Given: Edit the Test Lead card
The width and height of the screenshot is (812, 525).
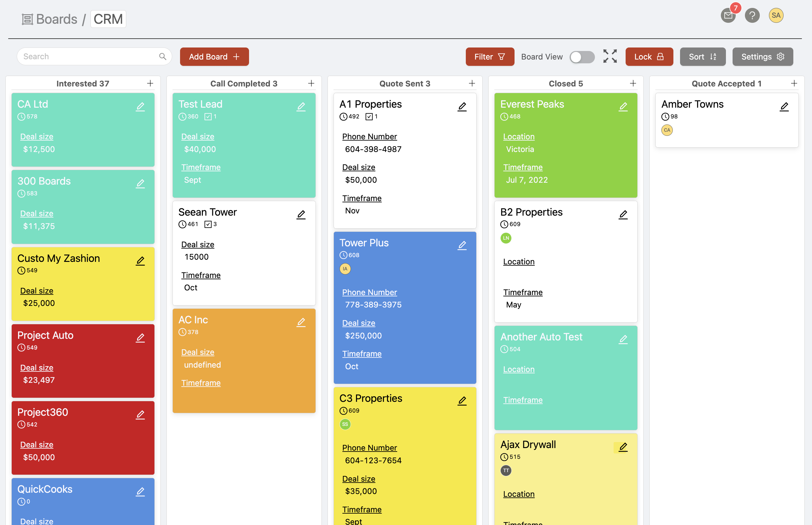Looking at the screenshot, I should pos(301,107).
